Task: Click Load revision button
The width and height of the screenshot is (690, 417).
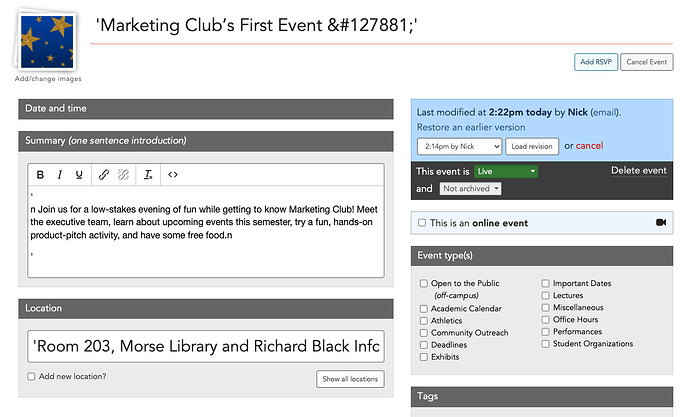Action: pyautogui.click(x=532, y=146)
